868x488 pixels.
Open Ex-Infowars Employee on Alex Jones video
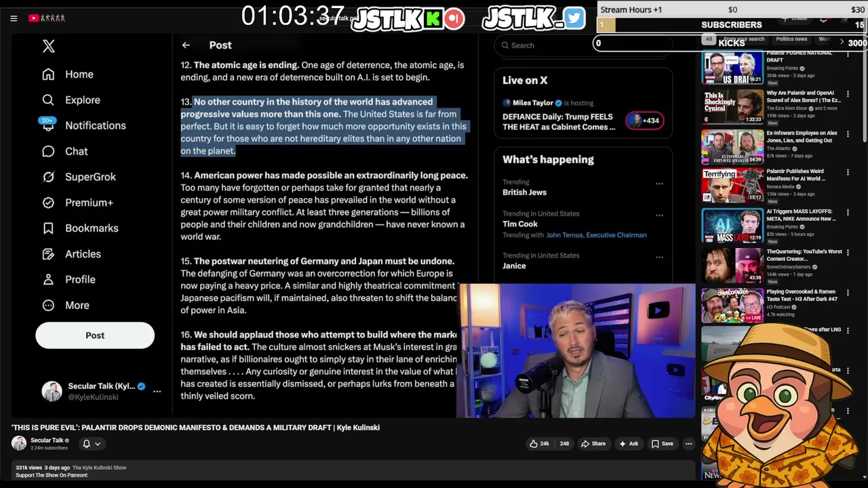[802, 137]
